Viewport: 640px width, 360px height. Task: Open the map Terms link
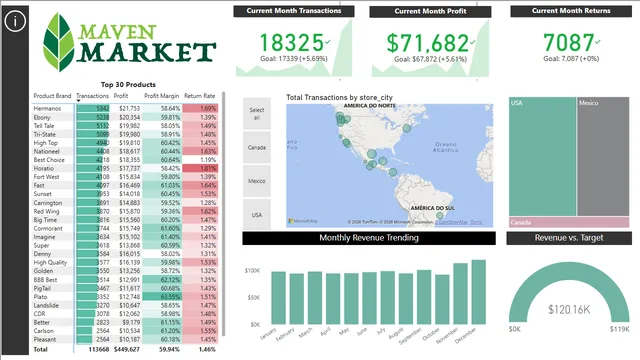[476, 222]
